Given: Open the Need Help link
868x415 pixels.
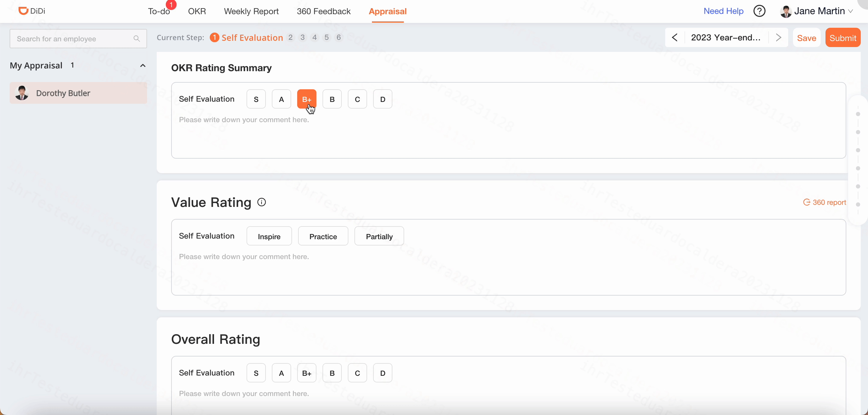Looking at the screenshot, I should (x=723, y=11).
